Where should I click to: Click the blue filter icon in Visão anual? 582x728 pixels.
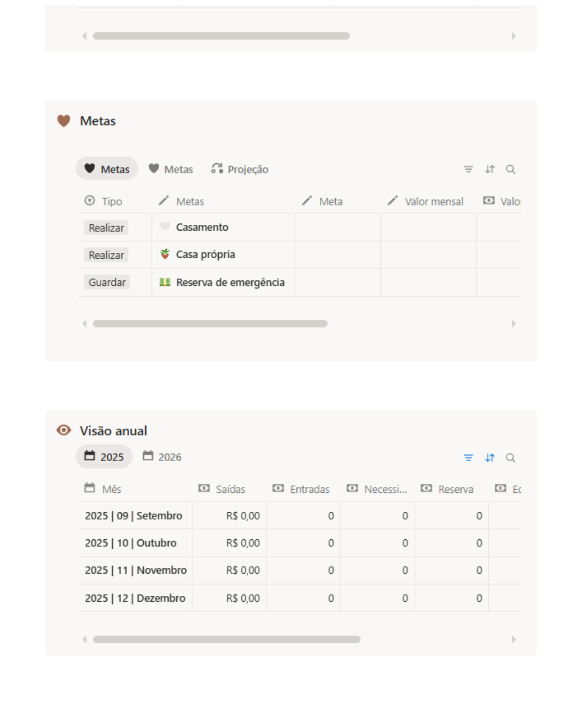[x=468, y=458]
